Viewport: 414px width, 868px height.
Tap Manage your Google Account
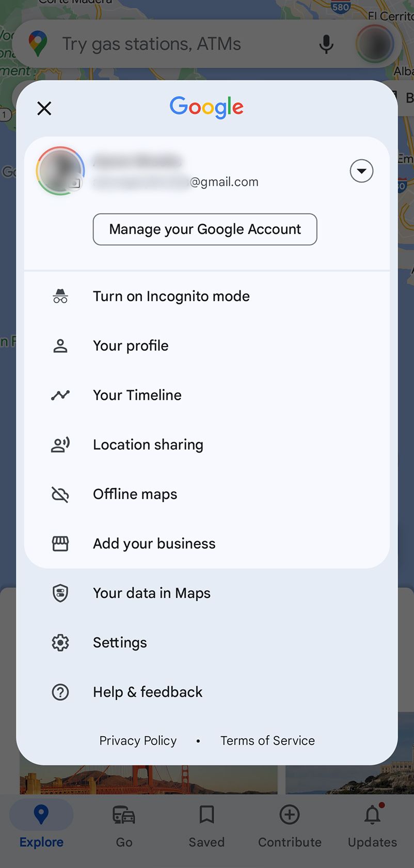coord(204,229)
